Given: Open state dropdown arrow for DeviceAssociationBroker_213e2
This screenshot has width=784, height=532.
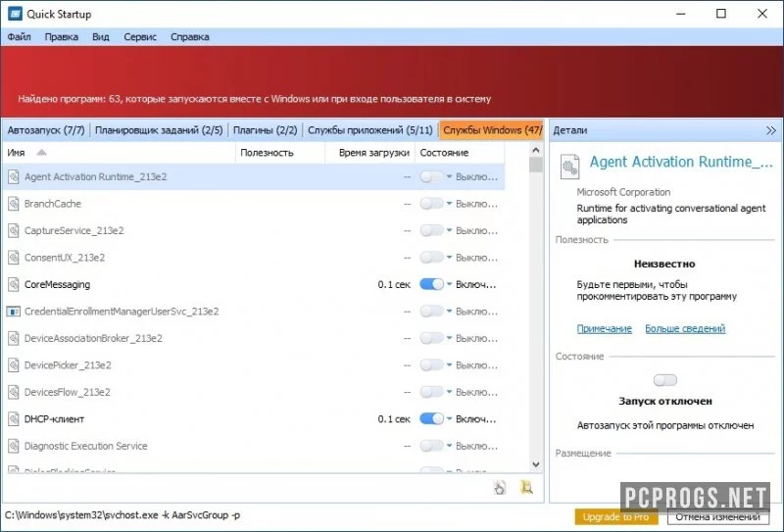Looking at the screenshot, I should coord(449,338).
